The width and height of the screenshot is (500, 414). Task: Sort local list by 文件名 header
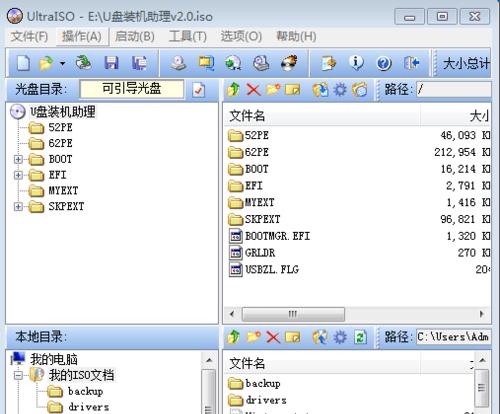[322, 363]
